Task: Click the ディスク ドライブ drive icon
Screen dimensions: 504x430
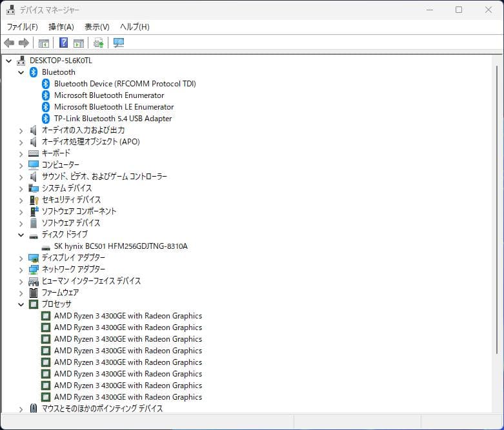Action: pyautogui.click(x=34, y=236)
